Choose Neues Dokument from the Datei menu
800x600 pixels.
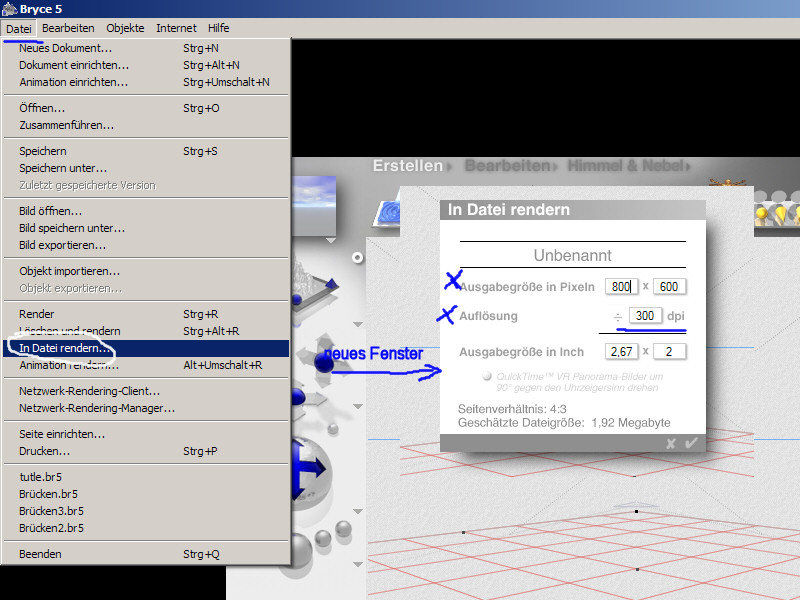[x=146, y=48]
